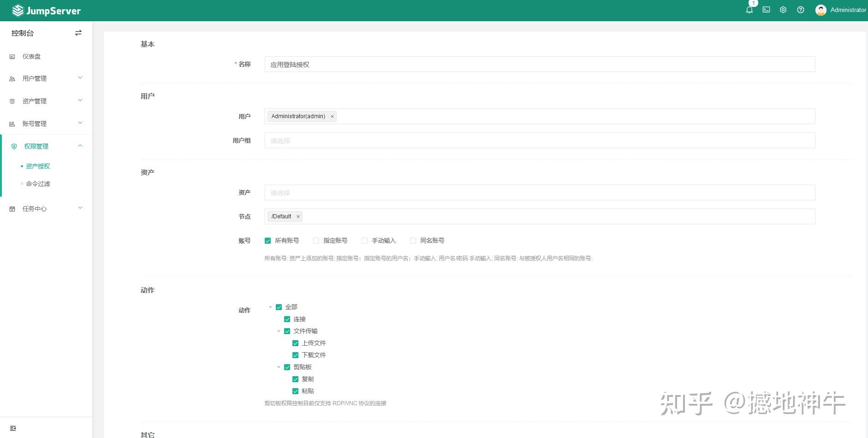The height and width of the screenshot is (438, 868).
Task: Uncheck the 复制 checkbox
Action: click(295, 379)
